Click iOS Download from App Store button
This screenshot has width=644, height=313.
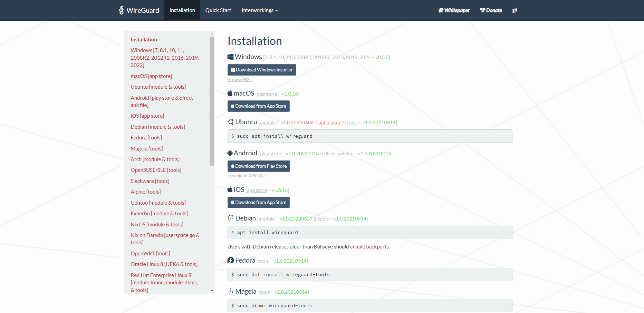259,202
